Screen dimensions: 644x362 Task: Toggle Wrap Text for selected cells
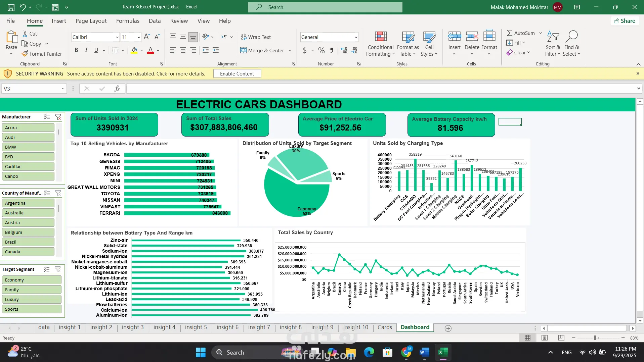coord(256,37)
